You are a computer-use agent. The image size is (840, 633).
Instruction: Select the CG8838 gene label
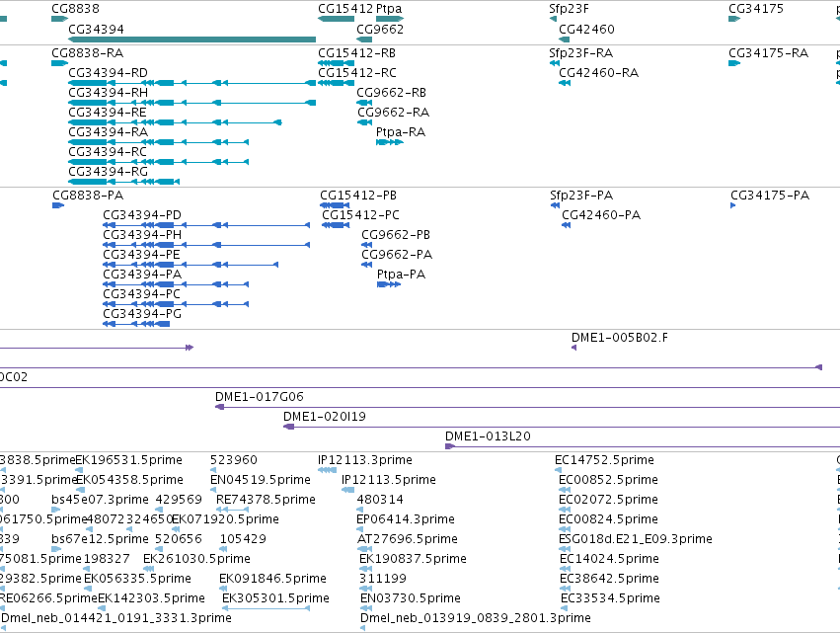click(x=76, y=9)
